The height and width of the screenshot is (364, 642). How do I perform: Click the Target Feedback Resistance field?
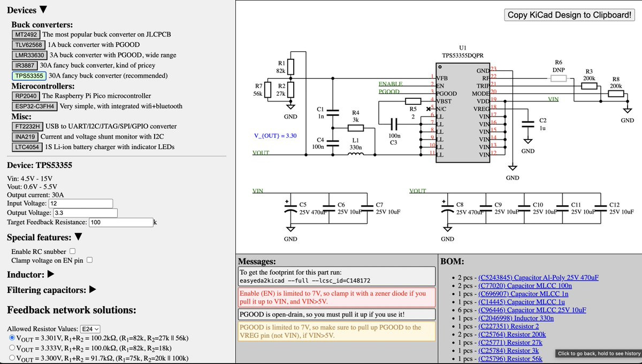click(121, 222)
